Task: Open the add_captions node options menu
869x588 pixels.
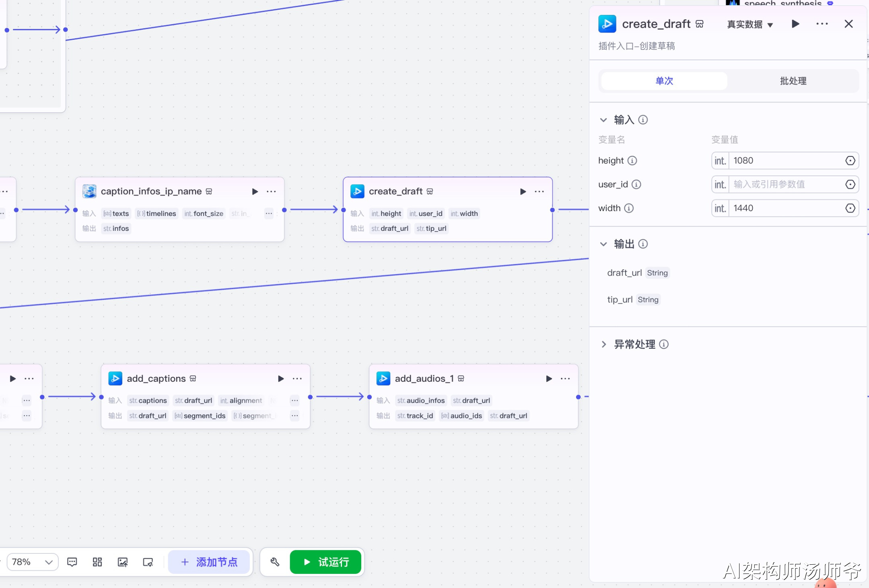Action: pos(297,378)
